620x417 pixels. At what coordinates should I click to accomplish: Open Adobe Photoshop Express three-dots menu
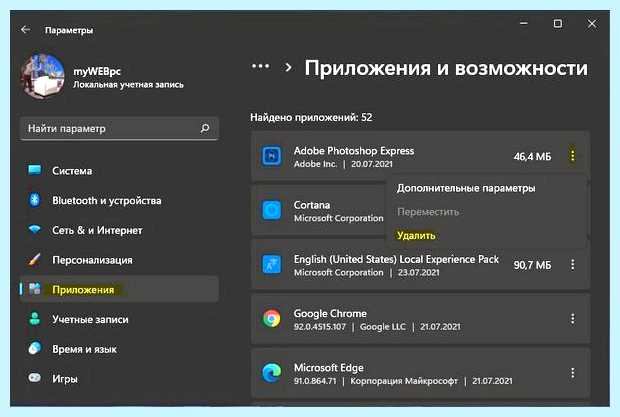coord(572,156)
